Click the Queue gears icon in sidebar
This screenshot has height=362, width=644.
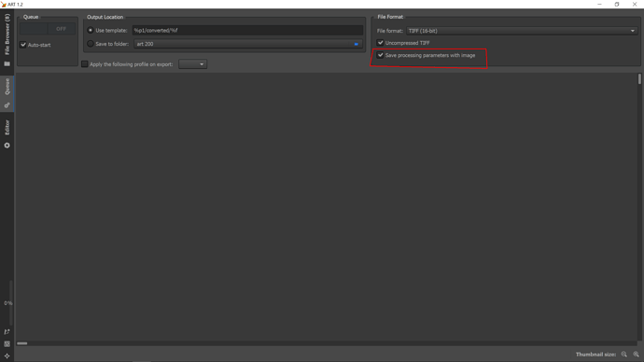tap(7, 105)
